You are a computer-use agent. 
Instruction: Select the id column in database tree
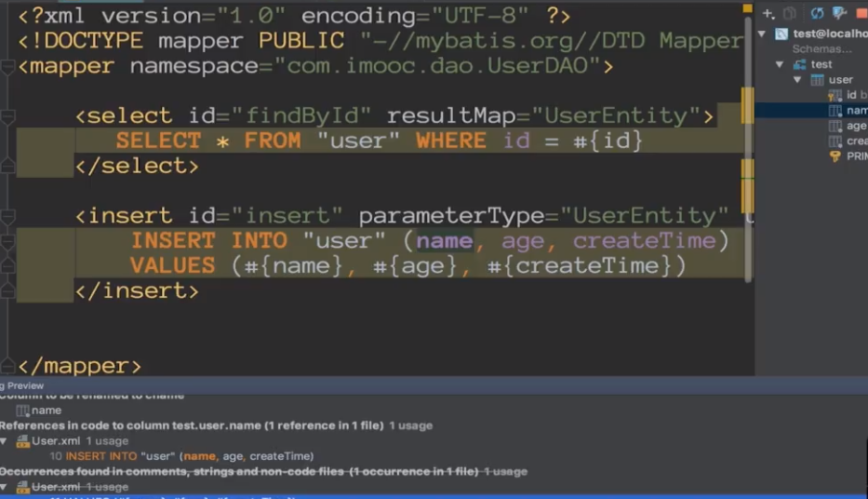pos(852,95)
